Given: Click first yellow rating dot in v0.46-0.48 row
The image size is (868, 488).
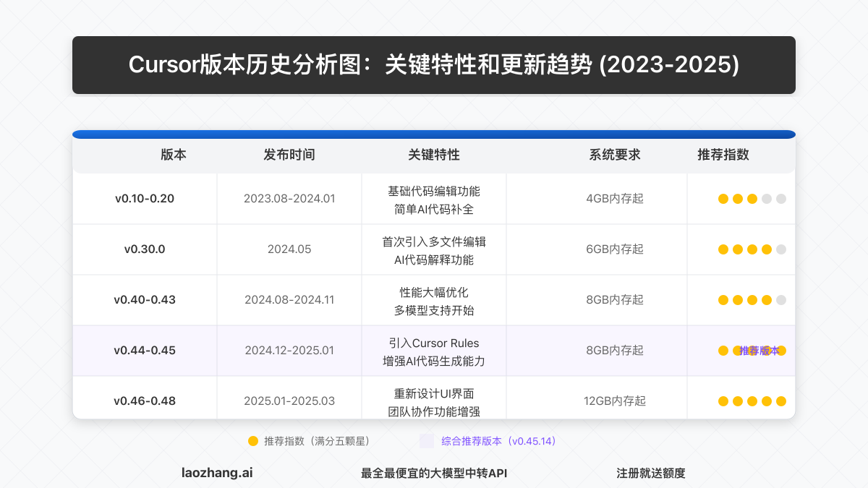Looking at the screenshot, I should tap(723, 401).
